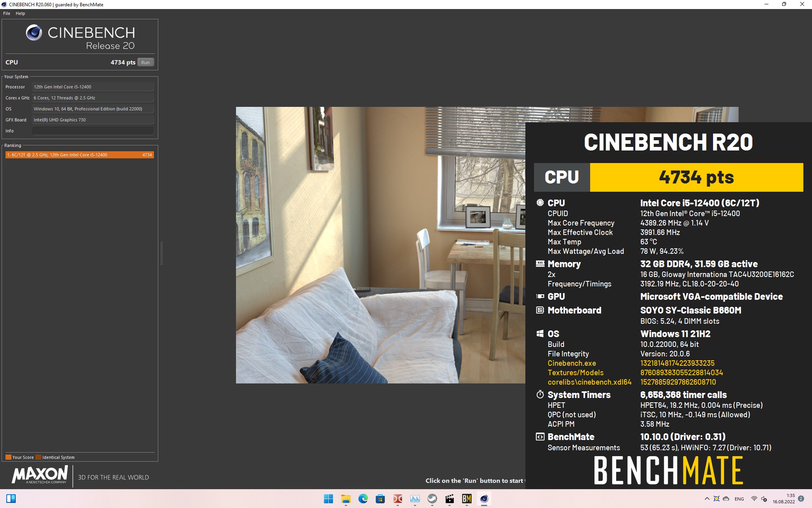Click the System Timers stopwatch icon

(540, 394)
